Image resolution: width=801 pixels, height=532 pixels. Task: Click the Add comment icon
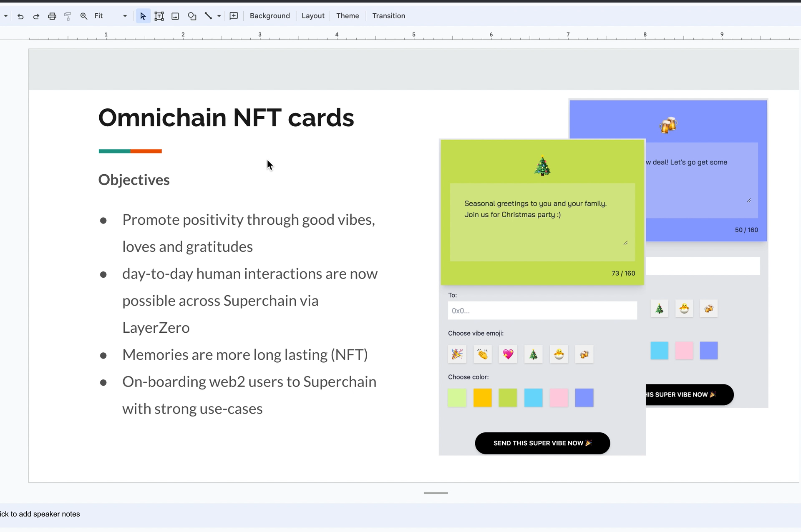(234, 16)
